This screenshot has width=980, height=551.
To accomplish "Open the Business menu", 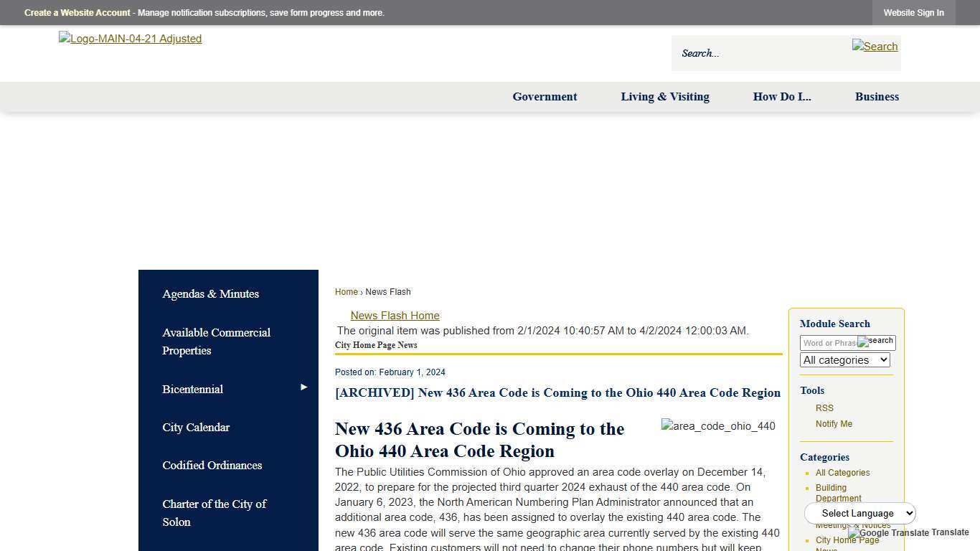I will (877, 97).
